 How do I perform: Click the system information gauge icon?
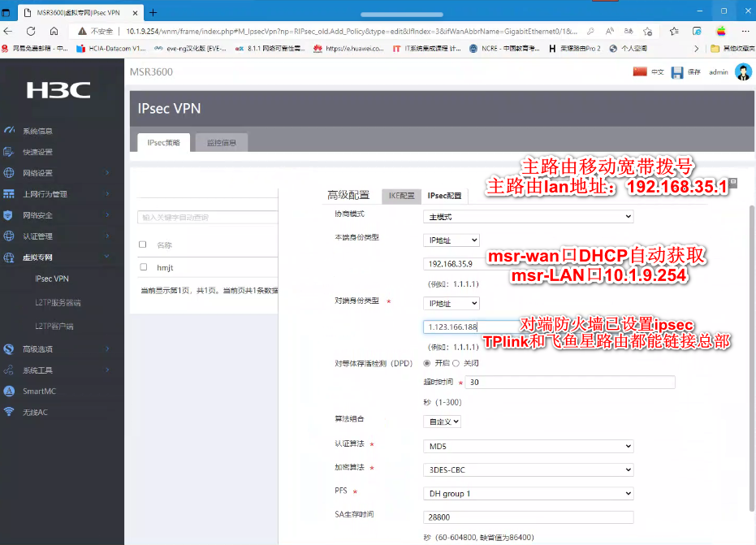(x=9, y=130)
